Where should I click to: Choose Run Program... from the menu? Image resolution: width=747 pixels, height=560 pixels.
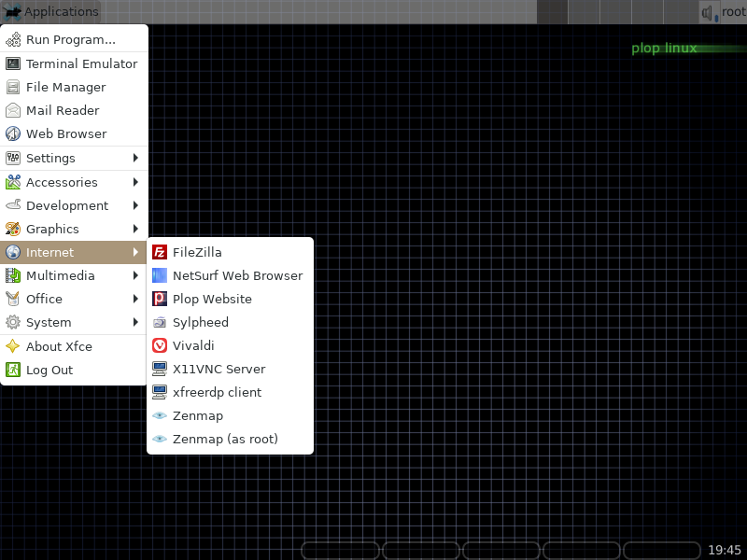point(74,39)
